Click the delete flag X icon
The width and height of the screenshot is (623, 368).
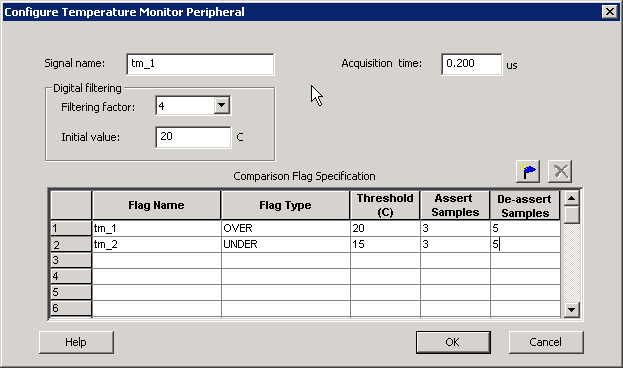click(560, 172)
